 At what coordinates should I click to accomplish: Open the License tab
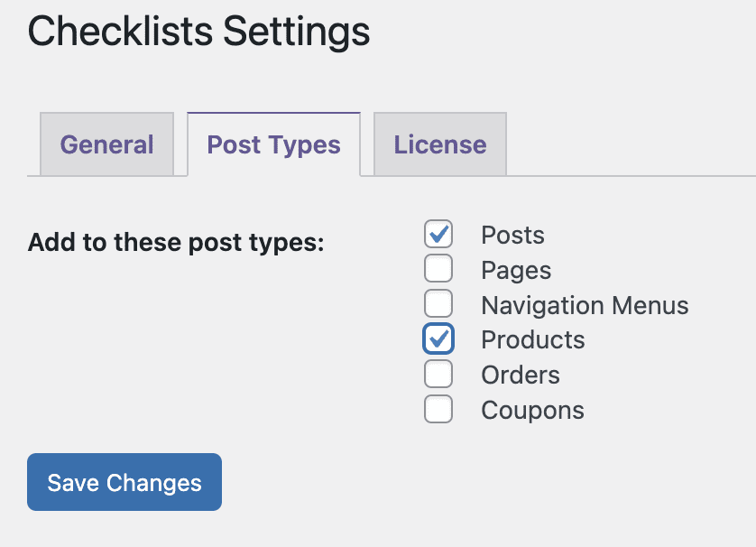click(x=439, y=144)
